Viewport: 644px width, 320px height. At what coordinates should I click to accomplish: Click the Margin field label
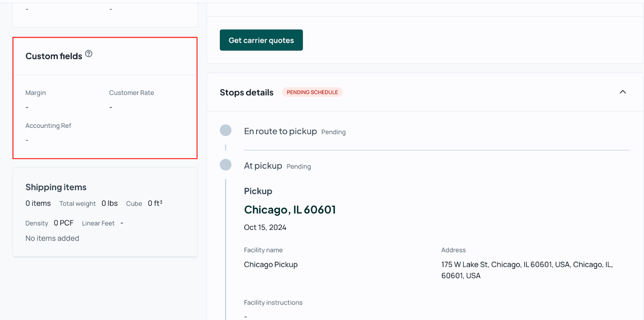coord(35,93)
